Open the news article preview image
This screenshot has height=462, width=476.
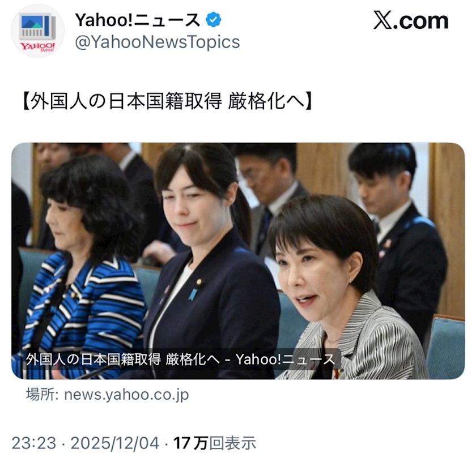tap(238, 261)
